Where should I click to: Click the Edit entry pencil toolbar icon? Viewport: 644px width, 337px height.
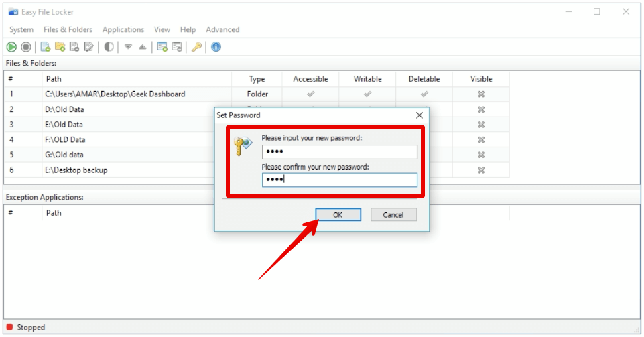point(88,47)
